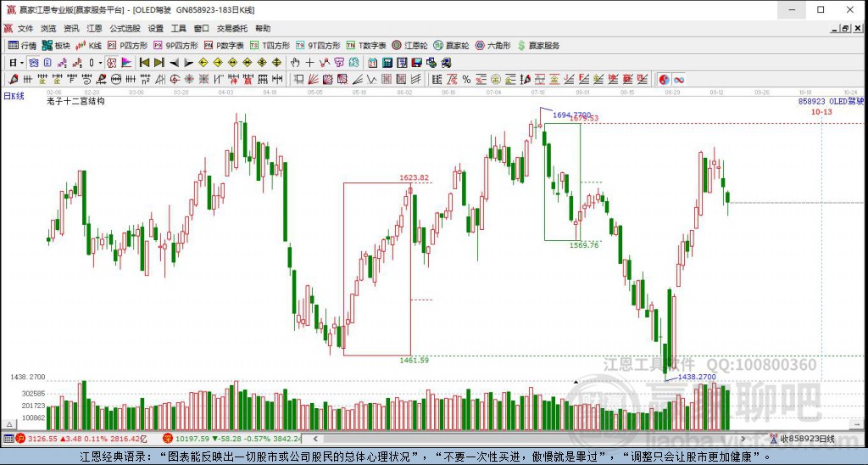Click the yellow diamond left-arrow icon
Screen dimensions: 868x465
click(x=203, y=63)
